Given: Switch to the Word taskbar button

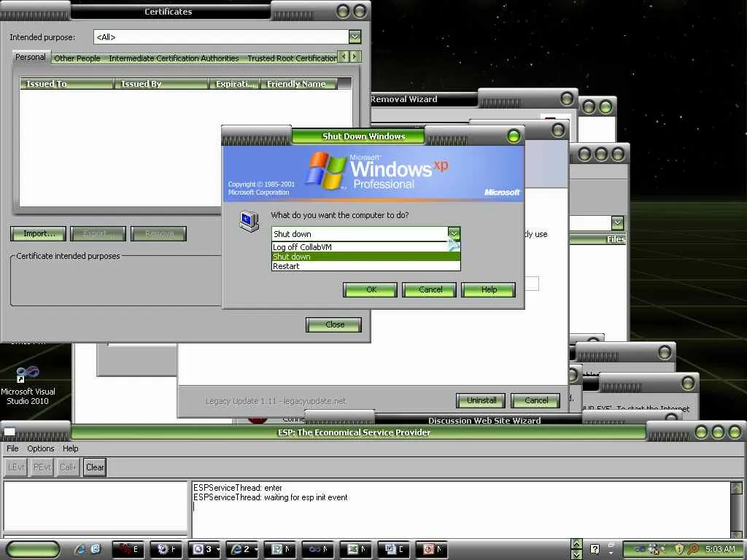Looking at the screenshot, I should (x=394, y=549).
